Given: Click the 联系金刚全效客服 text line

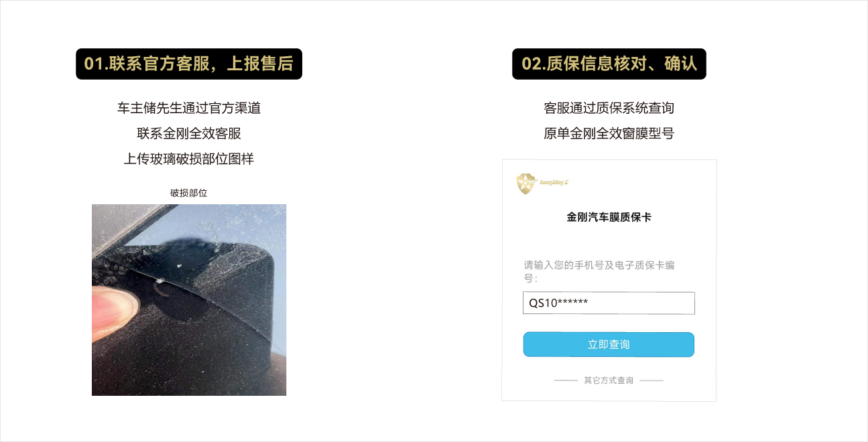Looking at the screenshot, I should pyautogui.click(x=189, y=133).
